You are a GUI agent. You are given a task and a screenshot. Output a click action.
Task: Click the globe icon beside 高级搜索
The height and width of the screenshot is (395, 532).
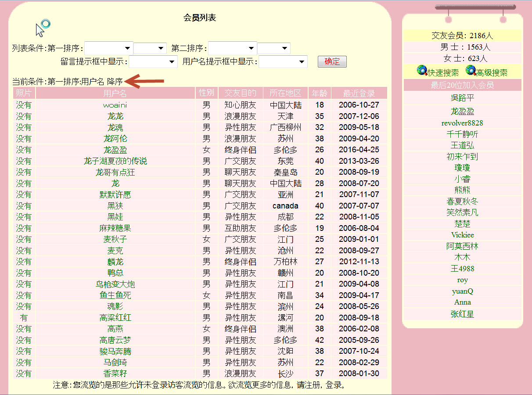[471, 71]
